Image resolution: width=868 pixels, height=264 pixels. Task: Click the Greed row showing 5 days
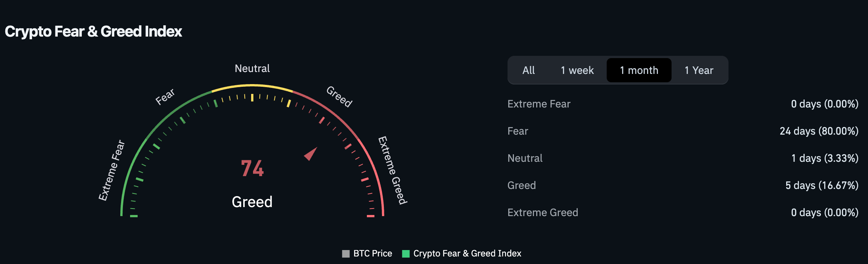pos(683,185)
